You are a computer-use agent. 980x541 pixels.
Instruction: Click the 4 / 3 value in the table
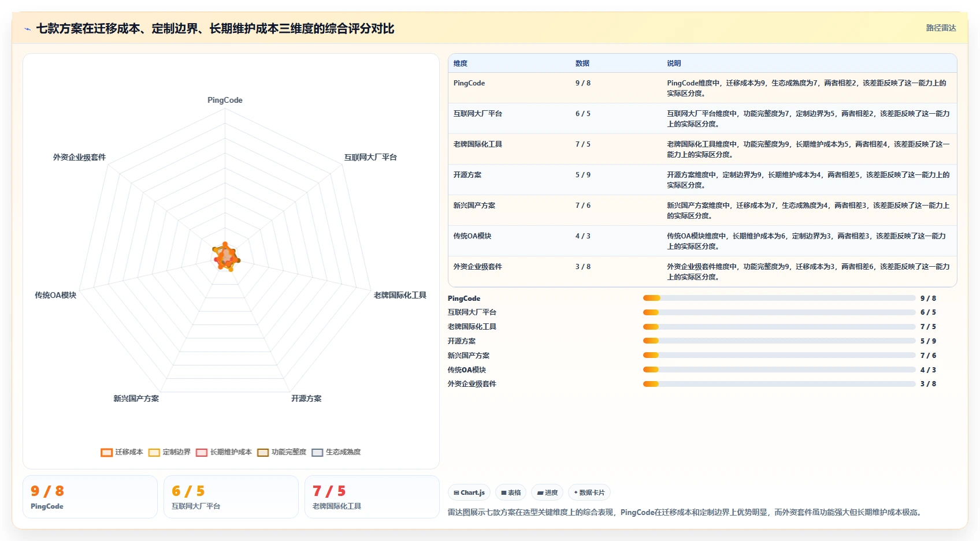point(583,236)
